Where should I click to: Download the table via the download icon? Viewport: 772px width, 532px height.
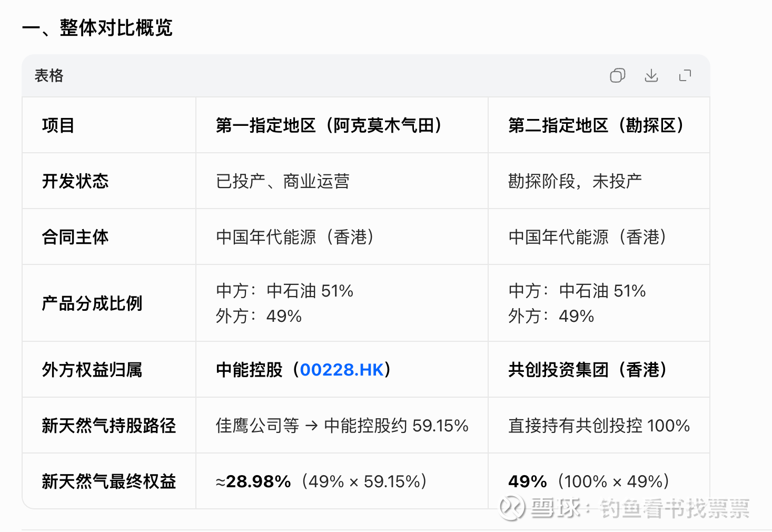(651, 76)
